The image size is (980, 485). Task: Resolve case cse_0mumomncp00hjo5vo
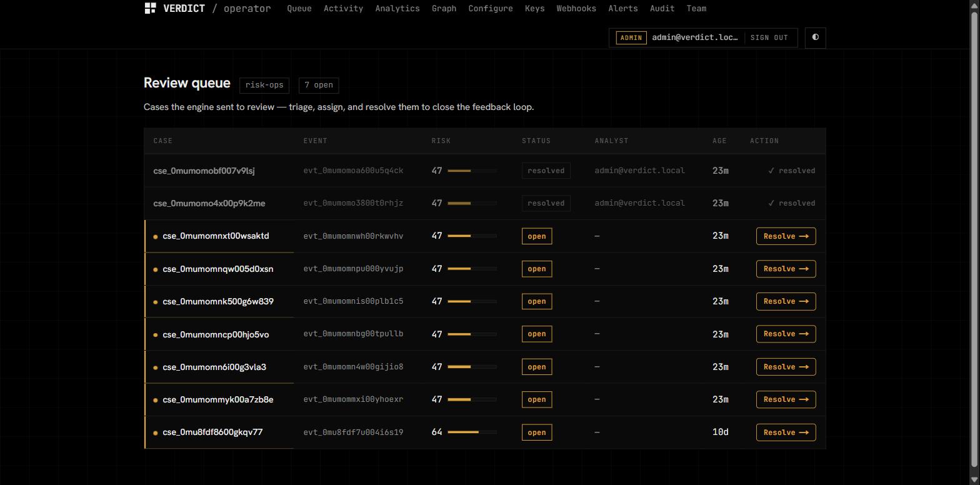[x=786, y=334]
